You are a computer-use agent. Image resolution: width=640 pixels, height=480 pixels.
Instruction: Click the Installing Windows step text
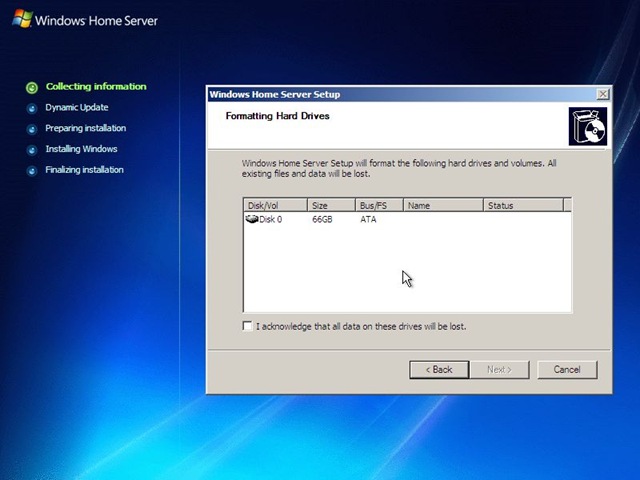click(81, 149)
